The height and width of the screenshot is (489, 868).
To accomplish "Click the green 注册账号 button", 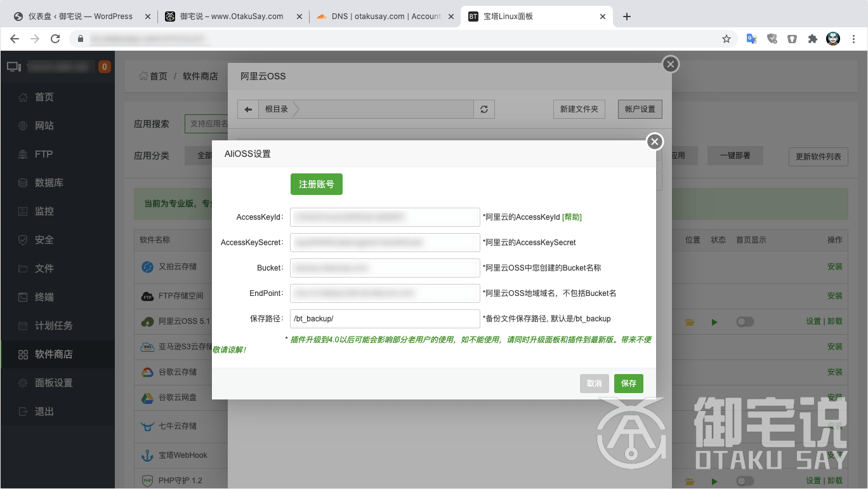I will [317, 184].
